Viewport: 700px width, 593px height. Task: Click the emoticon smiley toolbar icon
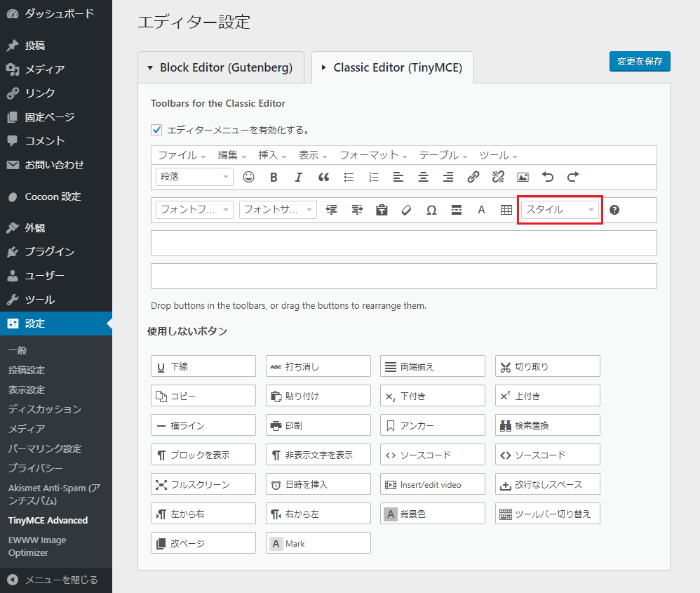tap(249, 178)
